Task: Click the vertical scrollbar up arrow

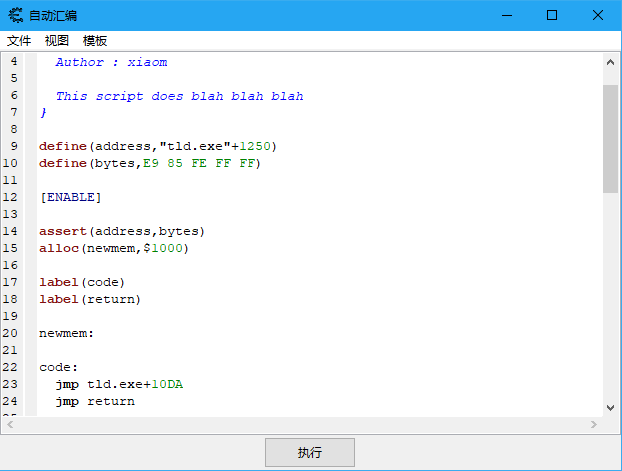Action: coord(610,62)
